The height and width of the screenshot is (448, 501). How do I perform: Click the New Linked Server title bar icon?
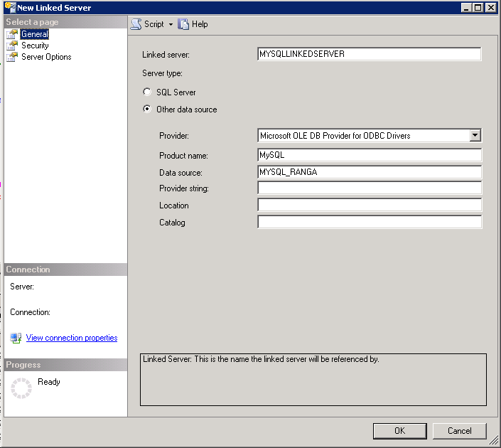click(9, 7)
